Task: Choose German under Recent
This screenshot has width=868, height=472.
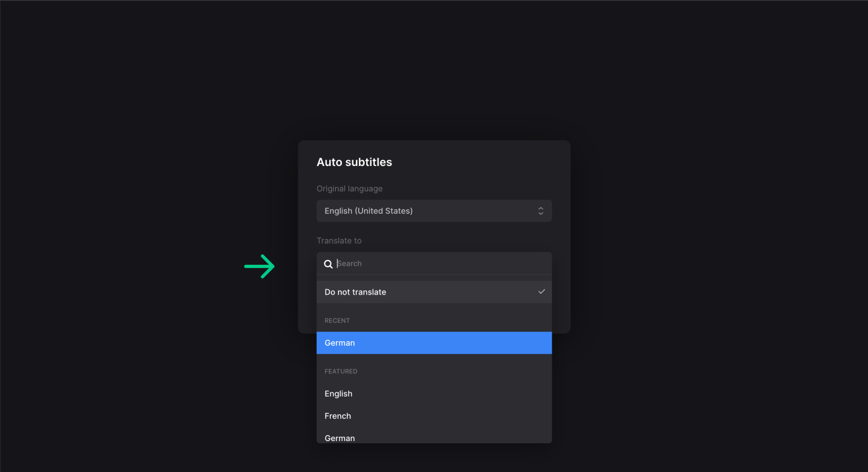Action: click(434, 343)
